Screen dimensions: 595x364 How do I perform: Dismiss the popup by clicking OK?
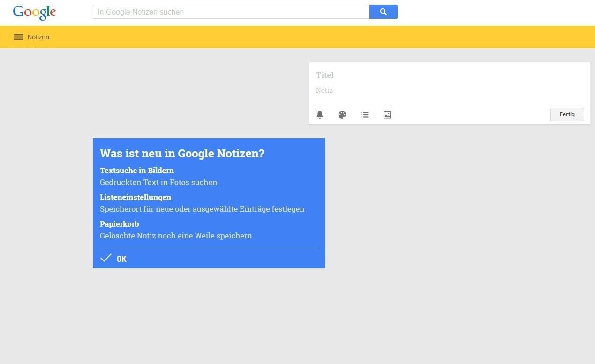[x=121, y=259]
